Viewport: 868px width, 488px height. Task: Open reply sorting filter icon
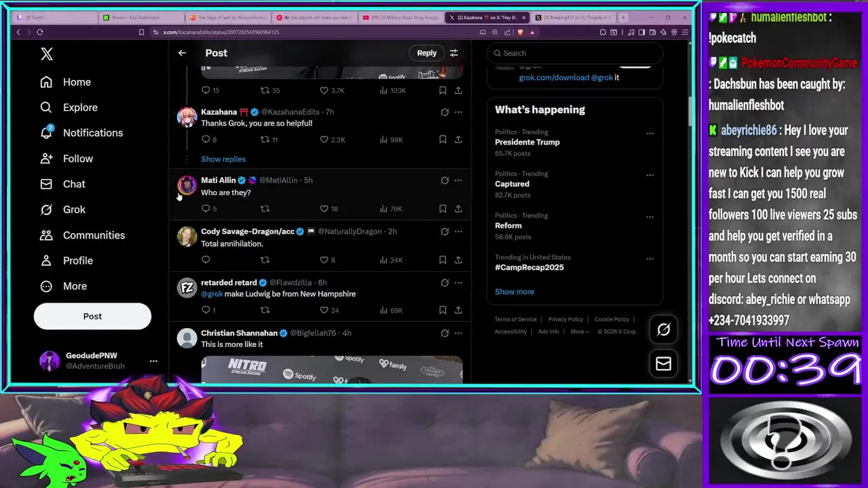point(454,53)
